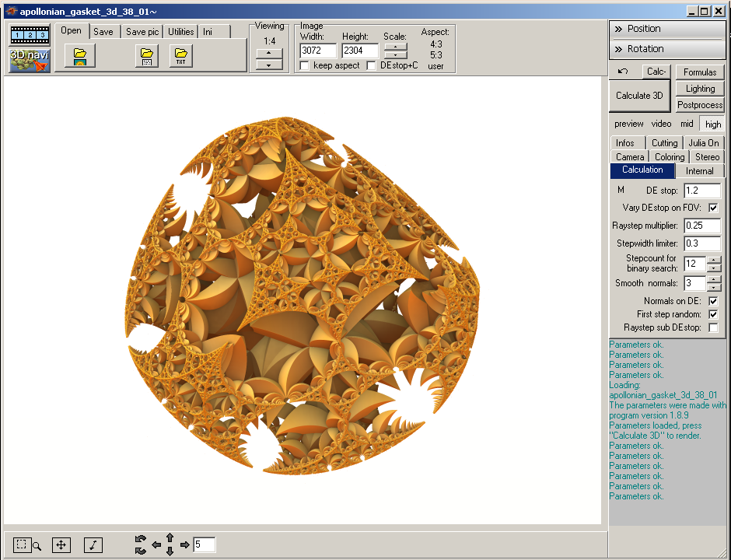Viewport: 731px width, 560px height.
Task: Enable the keep aspect checkbox
Action: [304, 66]
